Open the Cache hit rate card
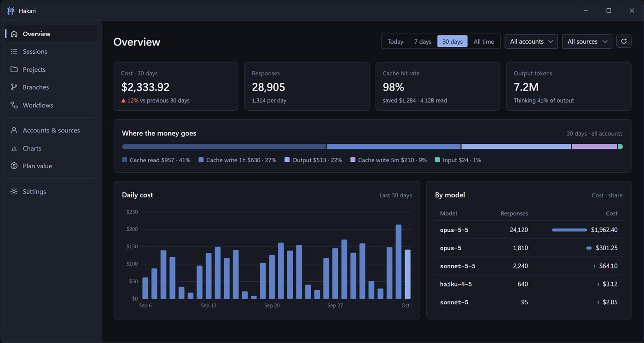 [x=438, y=86]
